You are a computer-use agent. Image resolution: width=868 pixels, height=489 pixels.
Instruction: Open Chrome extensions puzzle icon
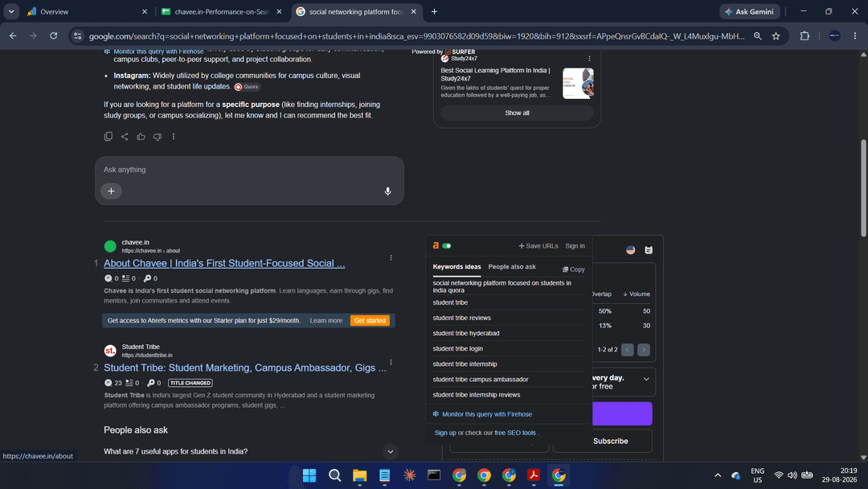tap(805, 36)
